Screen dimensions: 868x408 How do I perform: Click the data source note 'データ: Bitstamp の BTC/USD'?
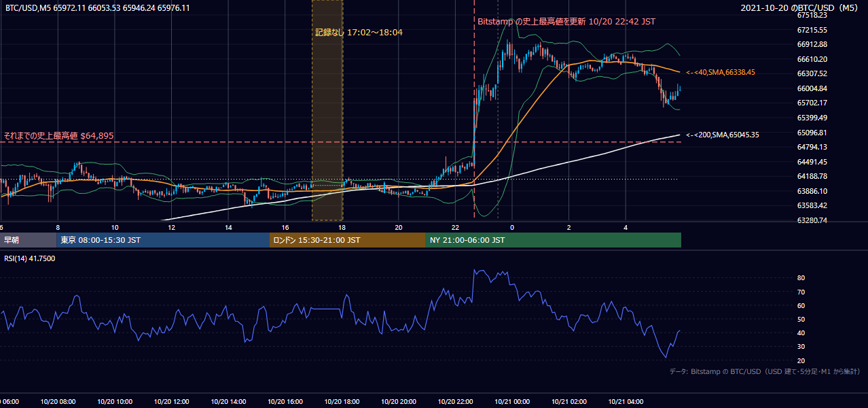[765, 371]
